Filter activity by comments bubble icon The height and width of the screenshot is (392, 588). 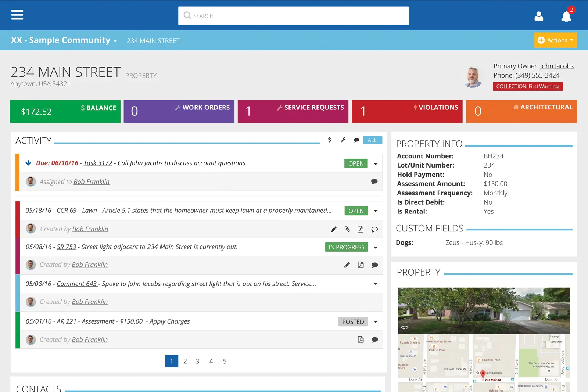click(x=356, y=140)
